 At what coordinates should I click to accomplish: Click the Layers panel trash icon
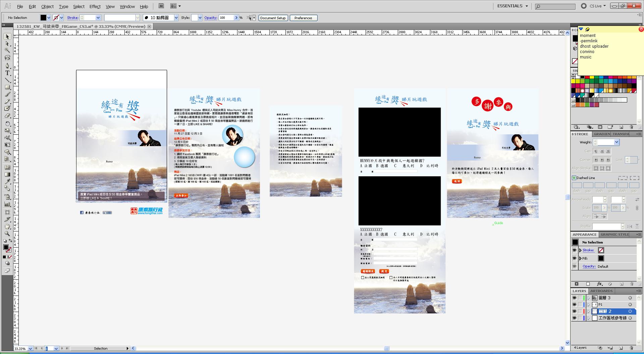[631, 348]
